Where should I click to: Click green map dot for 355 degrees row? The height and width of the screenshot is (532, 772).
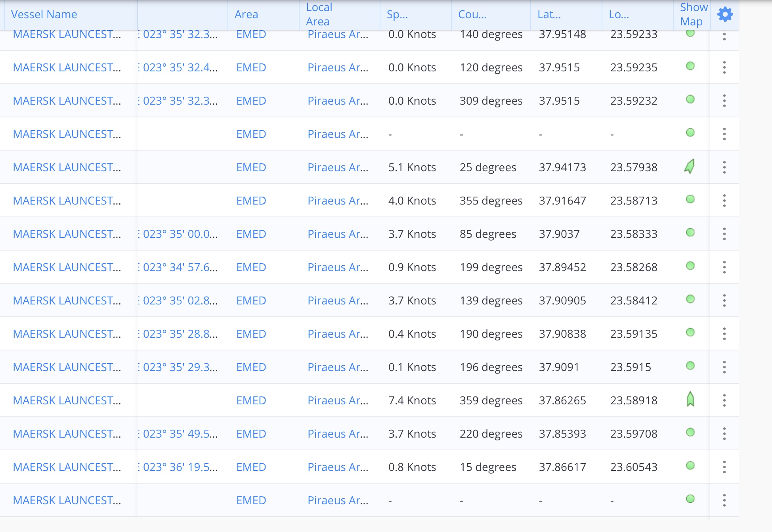pos(690,199)
